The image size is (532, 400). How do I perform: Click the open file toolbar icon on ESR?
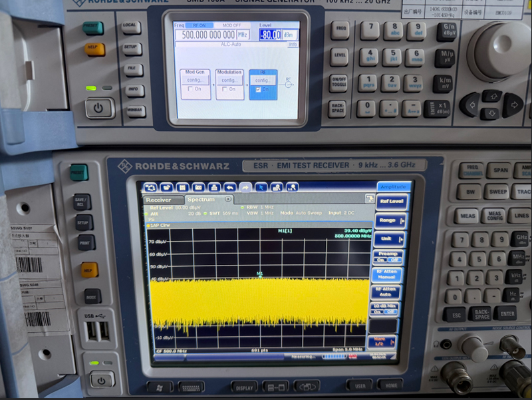[166, 188]
